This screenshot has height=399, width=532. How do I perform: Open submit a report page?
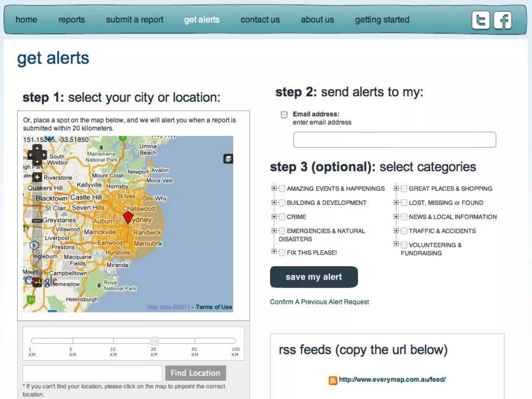tap(135, 20)
